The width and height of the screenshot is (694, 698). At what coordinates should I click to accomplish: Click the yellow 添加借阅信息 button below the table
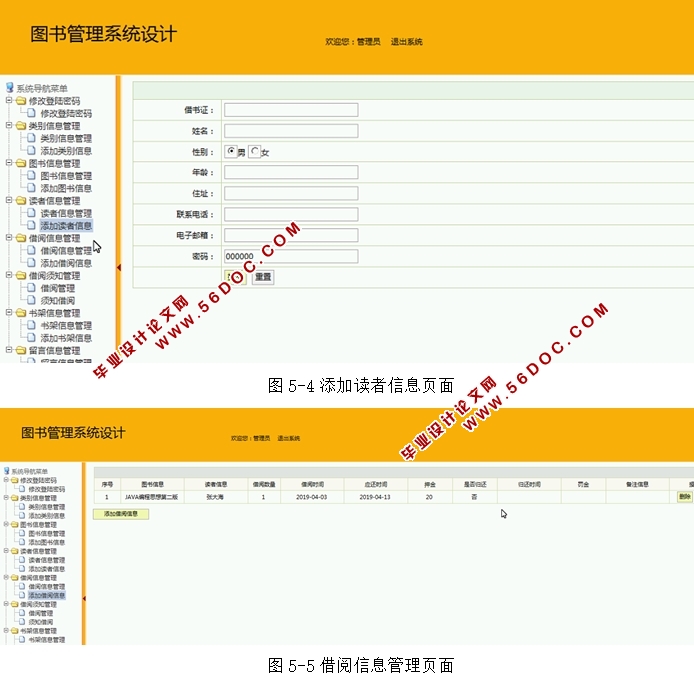[121, 514]
